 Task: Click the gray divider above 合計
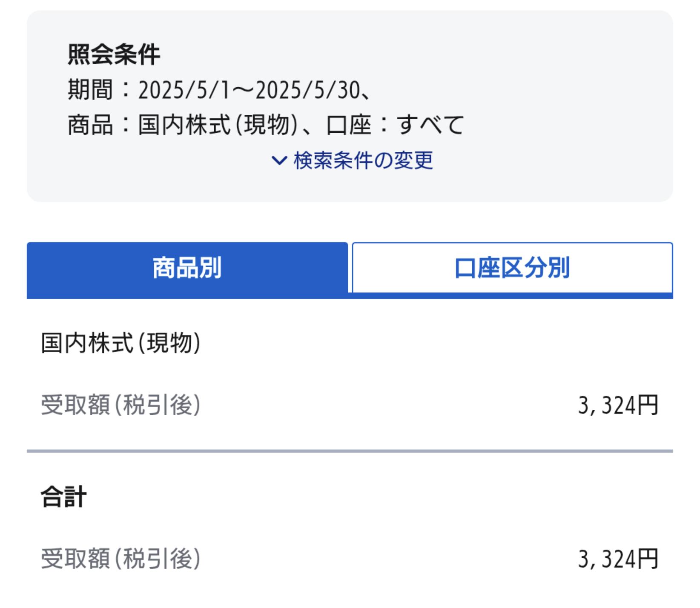[x=350, y=451]
